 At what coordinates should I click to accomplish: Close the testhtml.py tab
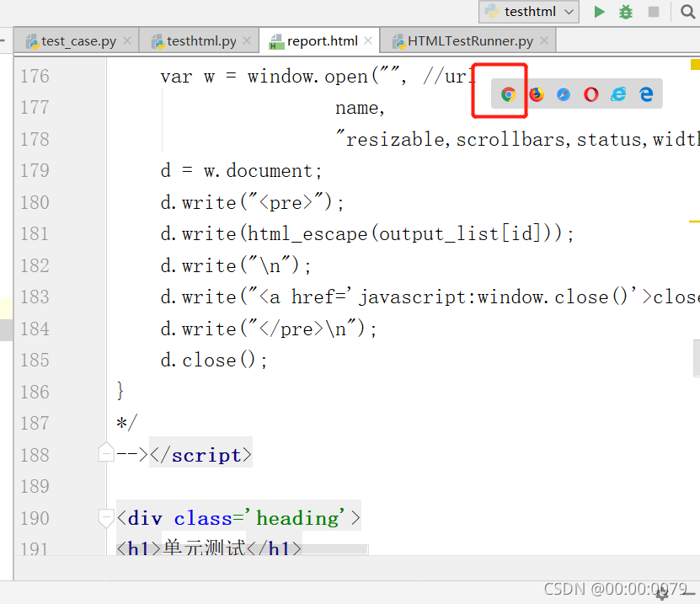247,40
